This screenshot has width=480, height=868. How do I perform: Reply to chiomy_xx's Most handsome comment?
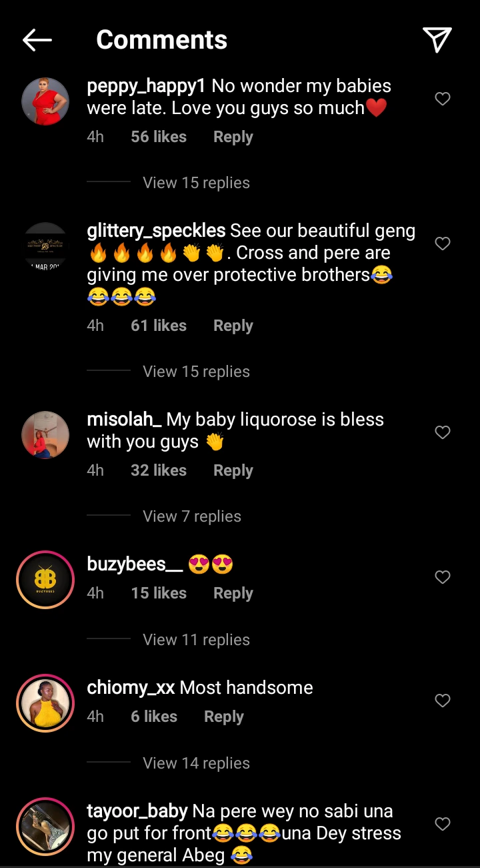(224, 717)
